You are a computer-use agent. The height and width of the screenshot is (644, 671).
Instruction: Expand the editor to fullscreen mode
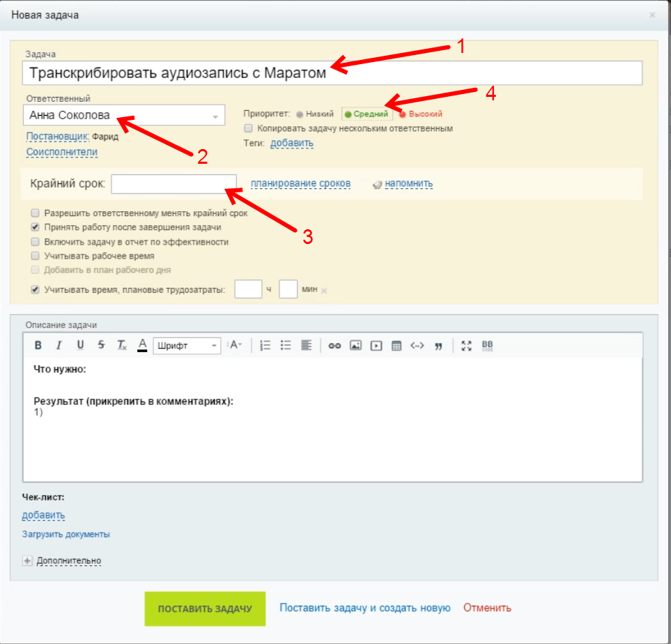point(467,345)
